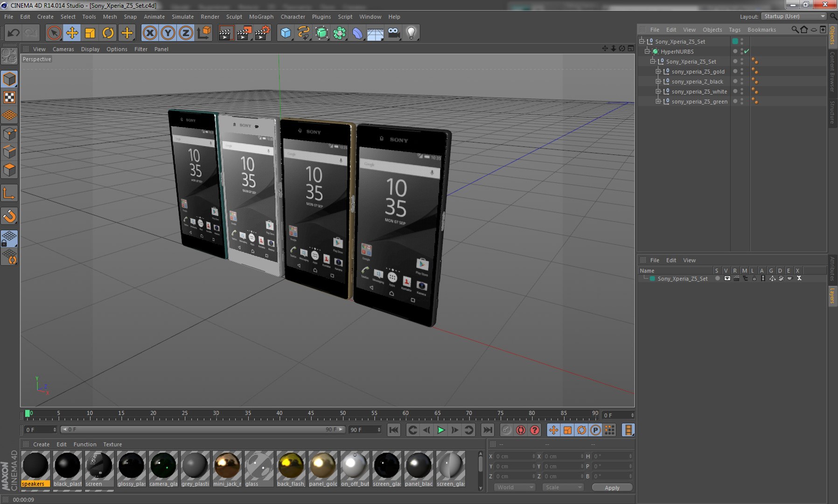The width and height of the screenshot is (838, 504).
Task: Toggle solo for Sony_Xperia_Z5_Set layer
Action: click(718, 279)
